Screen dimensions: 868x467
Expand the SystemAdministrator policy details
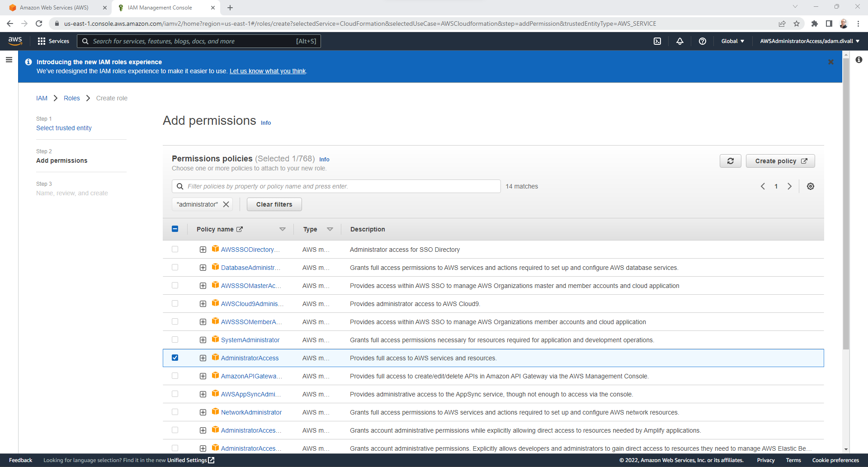pos(203,340)
